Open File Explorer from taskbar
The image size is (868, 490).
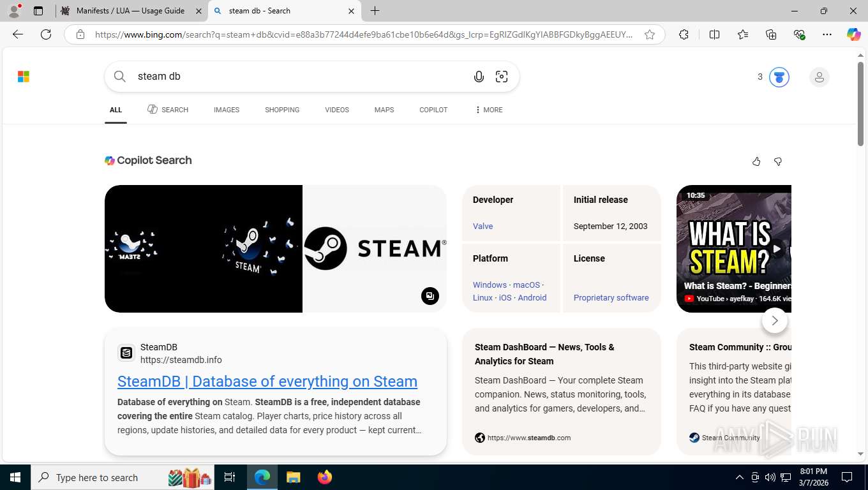point(293,477)
